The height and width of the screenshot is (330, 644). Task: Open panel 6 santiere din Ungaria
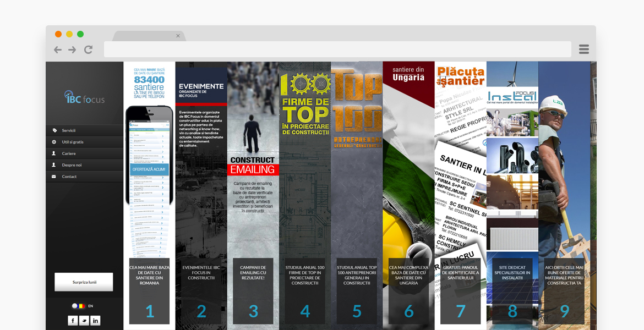pyautogui.click(x=408, y=291)
